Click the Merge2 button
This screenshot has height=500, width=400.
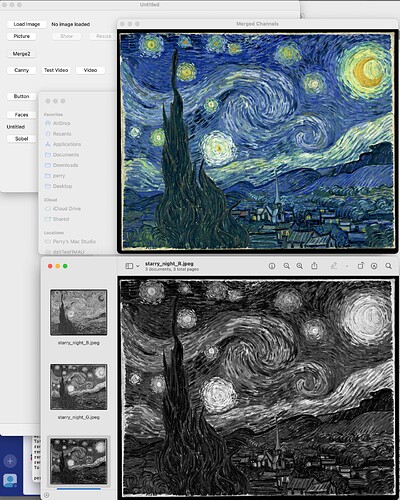(x=21, y=54)
